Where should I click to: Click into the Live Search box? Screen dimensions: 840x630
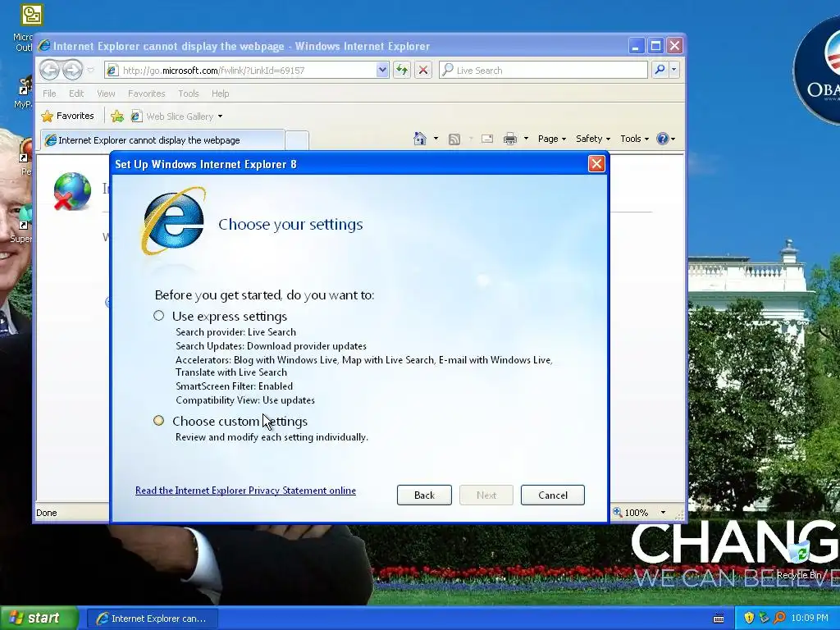tap(543, 71)
